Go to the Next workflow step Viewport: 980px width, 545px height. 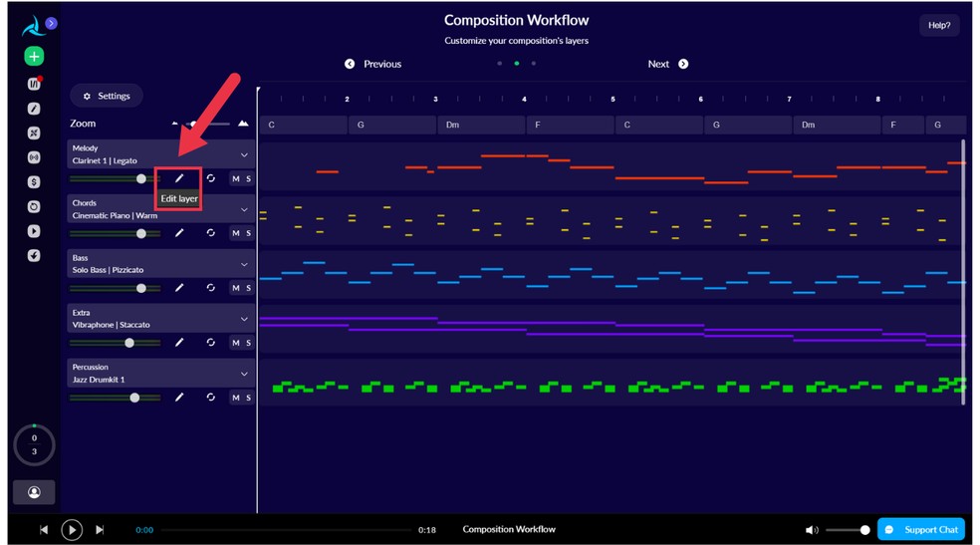668,64
